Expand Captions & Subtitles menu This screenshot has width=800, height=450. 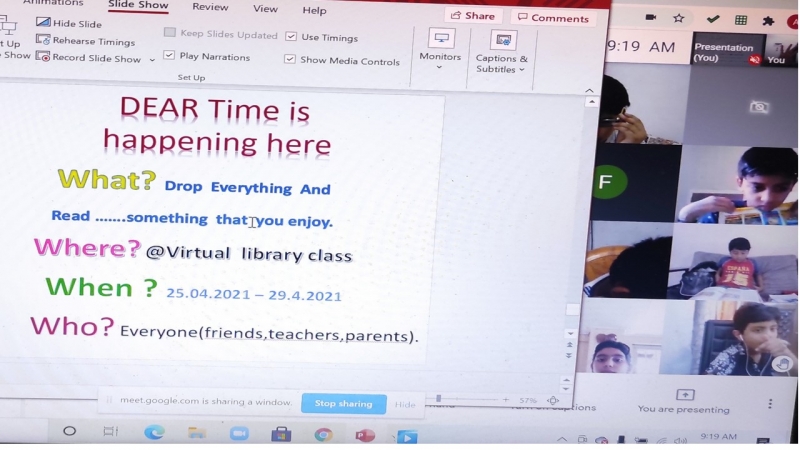click(502, 50)
